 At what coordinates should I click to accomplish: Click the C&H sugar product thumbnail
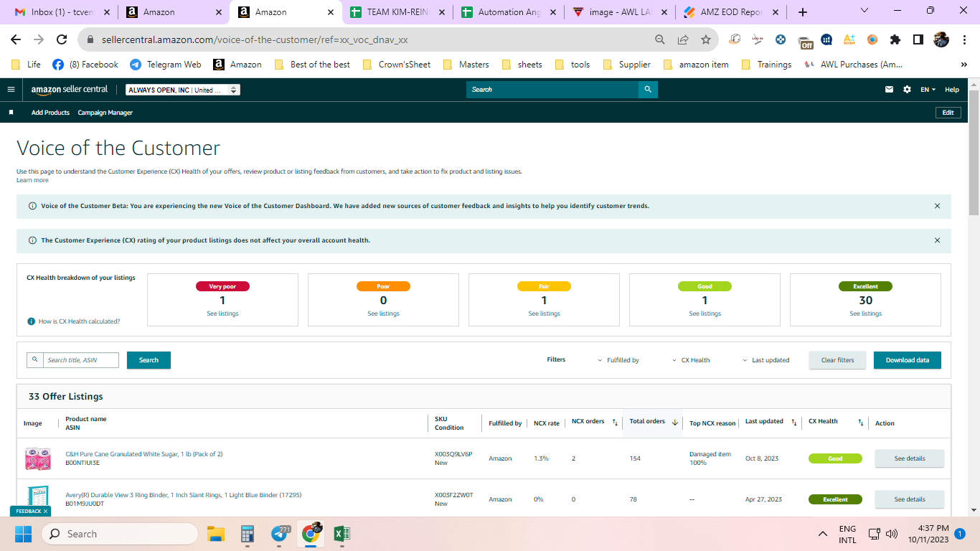tap(38, 458)
